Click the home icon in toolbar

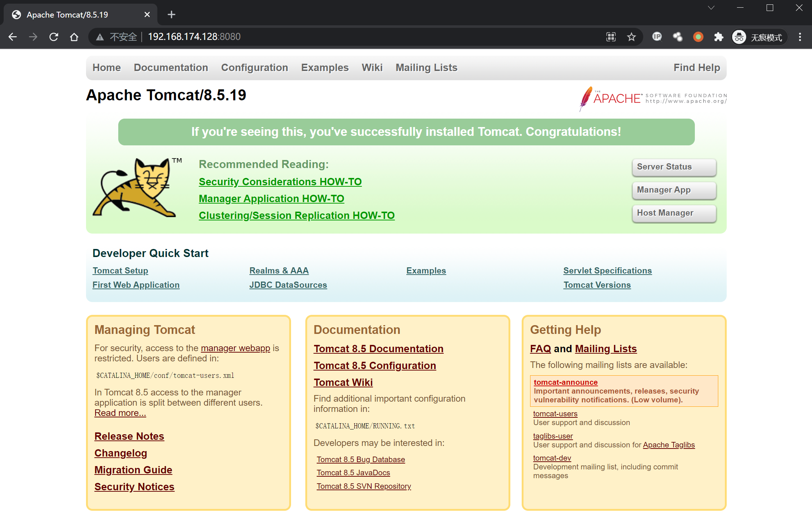(74, 37)
